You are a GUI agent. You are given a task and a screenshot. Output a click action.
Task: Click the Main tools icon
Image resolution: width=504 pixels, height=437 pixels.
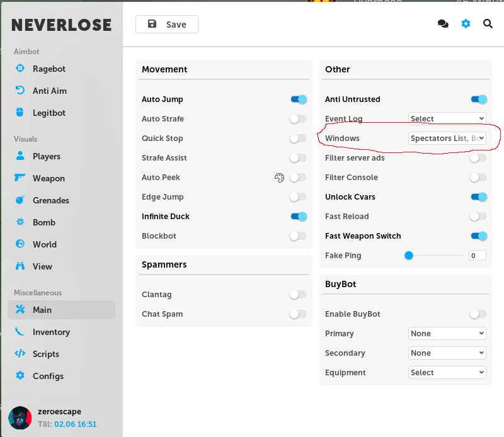[x=20, y=309]
